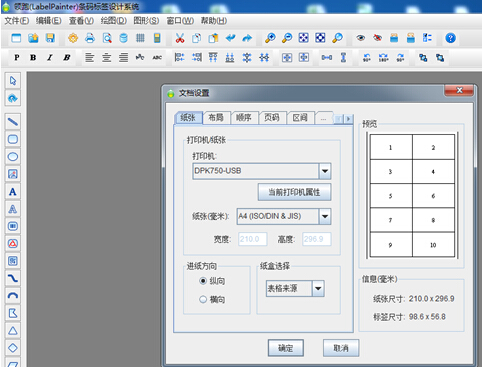The height and width of the screenshot is (367, 482).
Task: Select the Image insertion tool
Action: tap(13, 174)
